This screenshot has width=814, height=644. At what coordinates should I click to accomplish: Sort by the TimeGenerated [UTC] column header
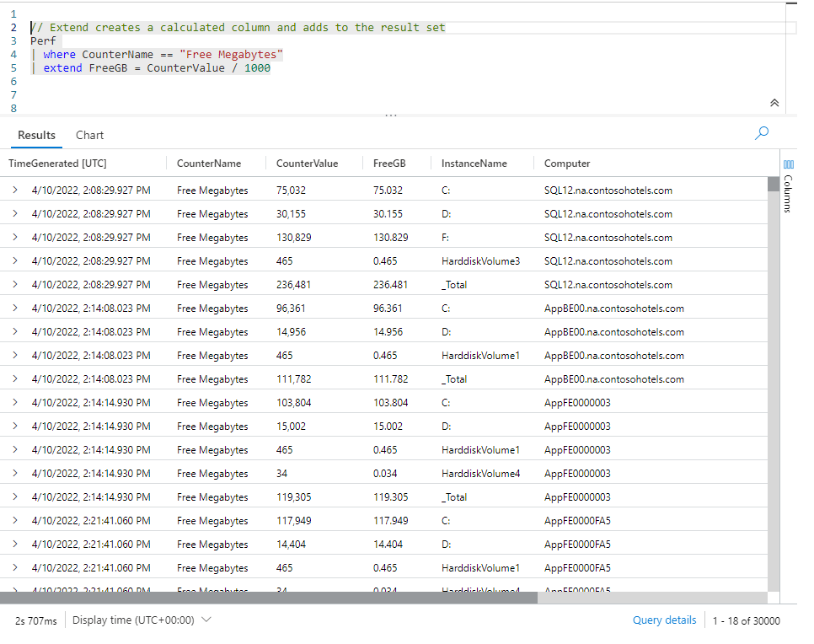(57, 164)
